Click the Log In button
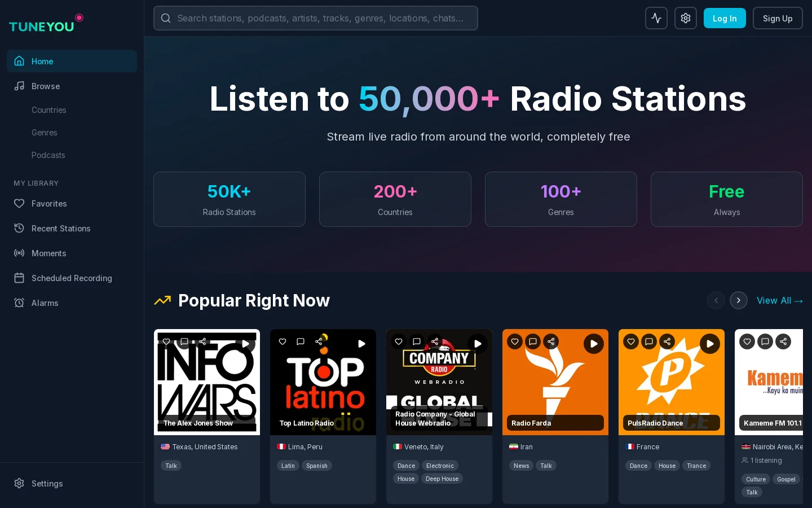Image resolution: width=812 pixels, height=508 pixels. coord(725,18)
